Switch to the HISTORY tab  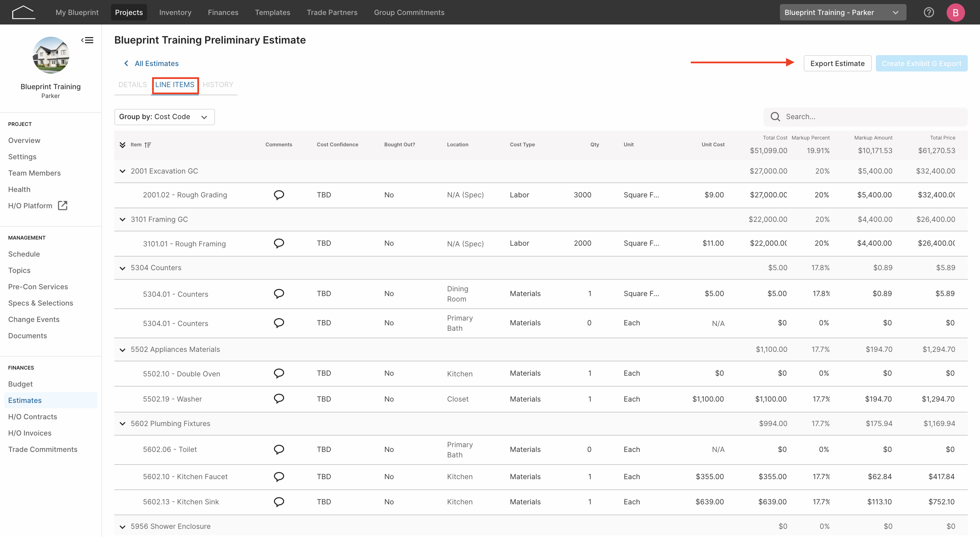(218, 84)
